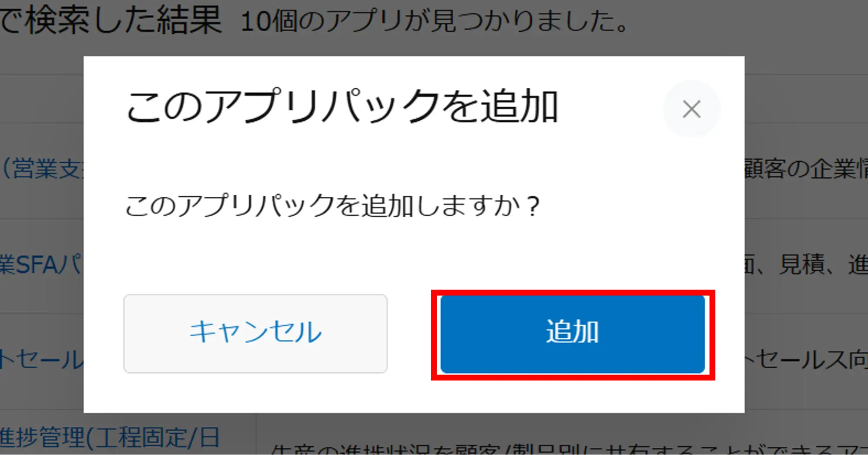Open 進捗管理(工程固定/日 app link
The width and height of the screenshot is (868, 455).
point(110,437)
